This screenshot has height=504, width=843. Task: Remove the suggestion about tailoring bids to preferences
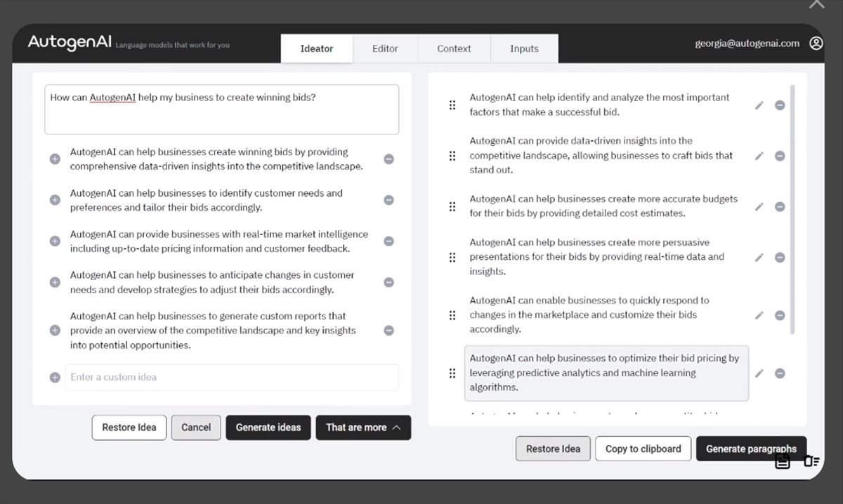[x=388, y=200]
